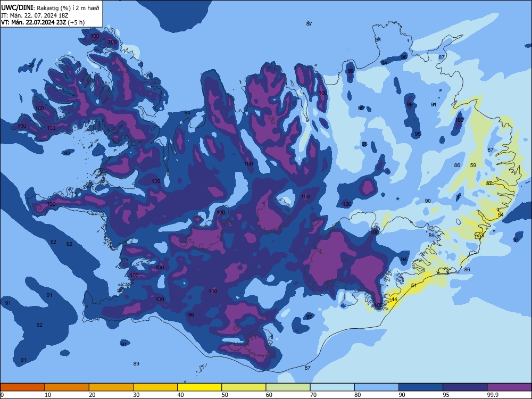Screen dimensions: 532x399
Task: Click the 10–20 orange legend swatch
Action: (67, 387)
